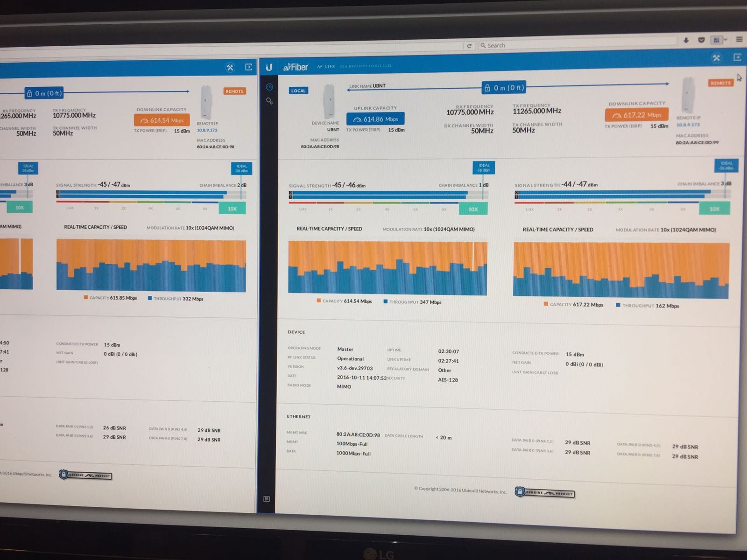Click Uplink Capacity 614.86 Mbps button
The width and height of the screenshot is (747, 560).
[375, 119]
